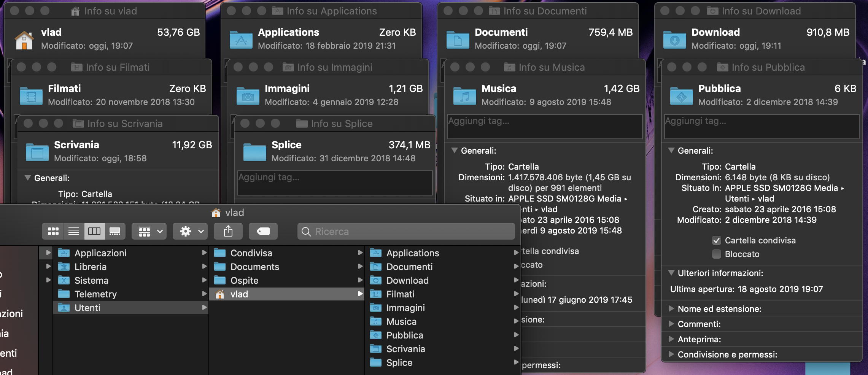Expand the Commenti section in Pubblica info
The width and height of the screenshot is (868, 375).
pos(671,324)
